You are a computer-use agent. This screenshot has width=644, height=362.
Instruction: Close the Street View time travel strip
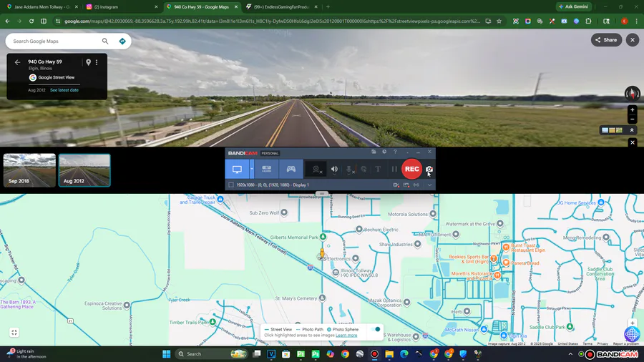coord(633,142)
